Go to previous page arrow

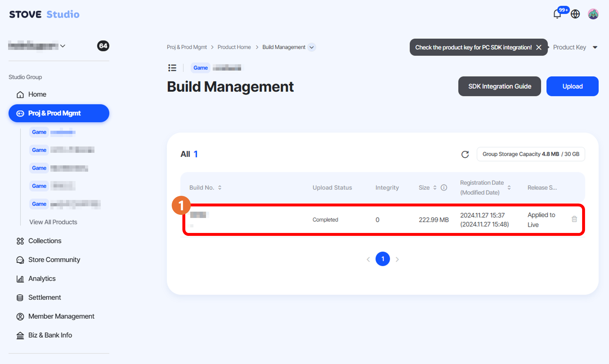click(x=368, y=259)
